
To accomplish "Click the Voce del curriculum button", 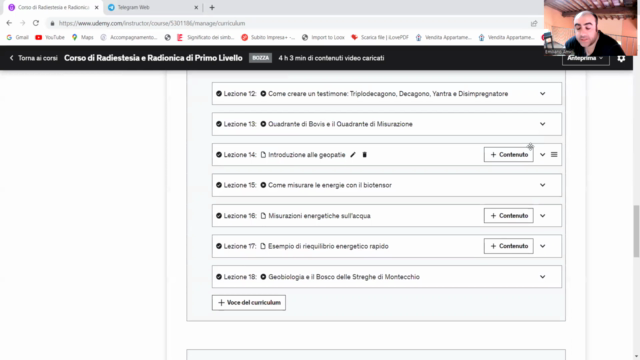I will (x=249, y=302).
